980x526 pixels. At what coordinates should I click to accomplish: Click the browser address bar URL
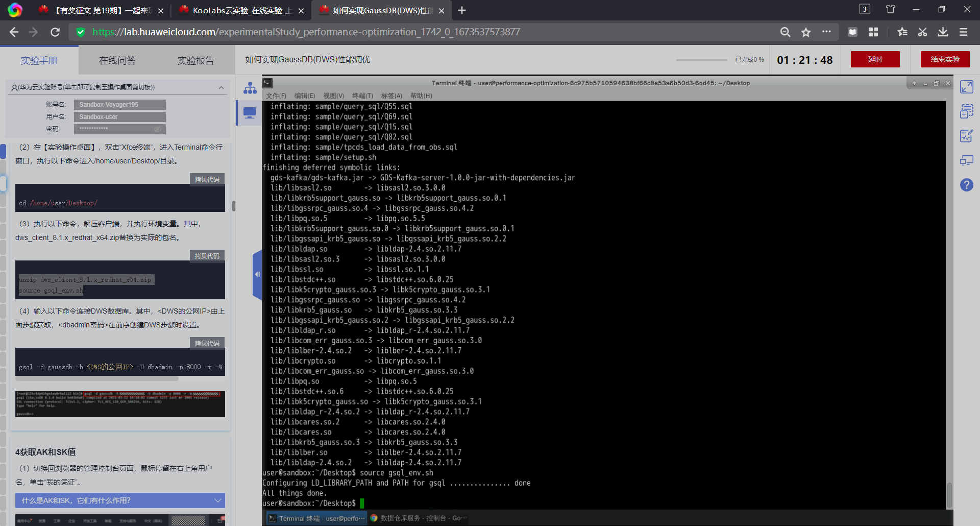tap(306, 32)
